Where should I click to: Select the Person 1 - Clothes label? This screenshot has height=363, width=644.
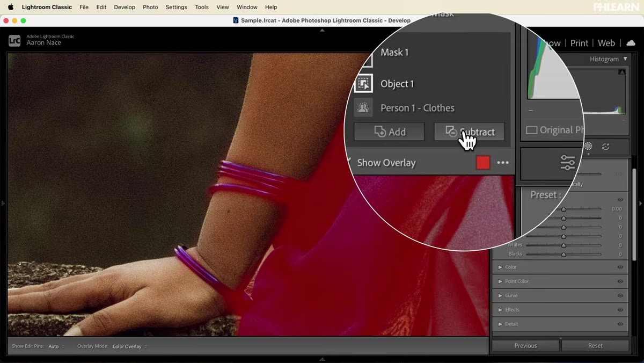(x=418, y=108)
